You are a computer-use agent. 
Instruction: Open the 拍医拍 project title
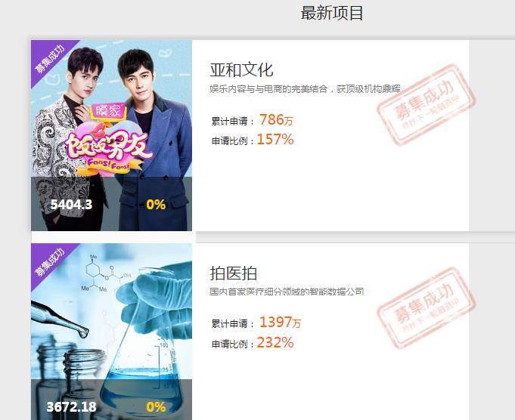coord(233,273)
